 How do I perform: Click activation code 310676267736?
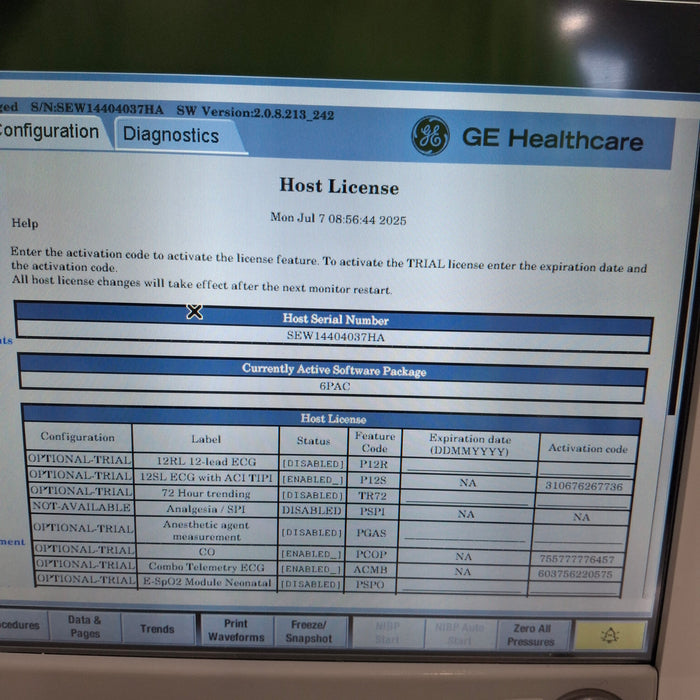point(584,486)
